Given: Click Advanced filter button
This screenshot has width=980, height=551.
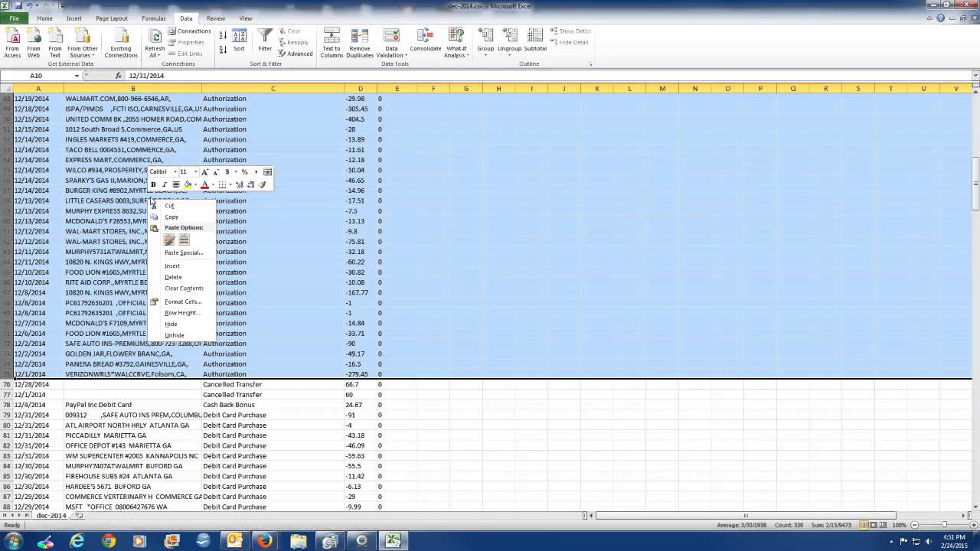Looking at the screenshot, I should [x=296, y=54].
